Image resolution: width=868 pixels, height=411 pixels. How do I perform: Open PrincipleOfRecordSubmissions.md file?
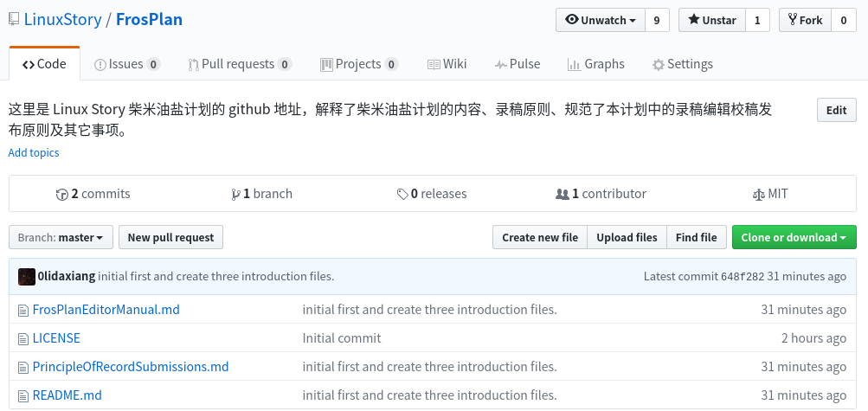[131, 367]
